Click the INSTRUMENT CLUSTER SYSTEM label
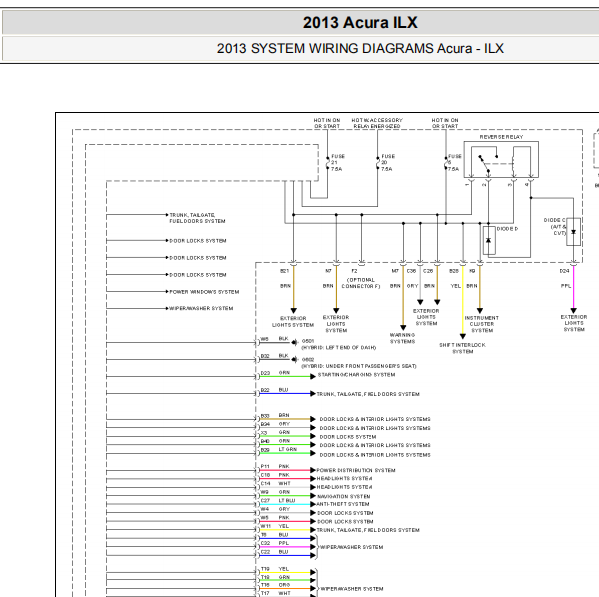 pos(482,324)
